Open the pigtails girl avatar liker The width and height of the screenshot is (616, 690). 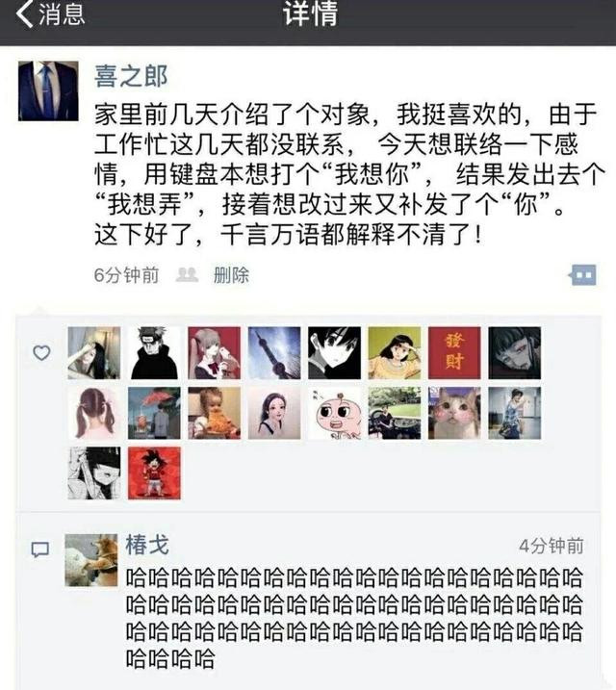94,413
